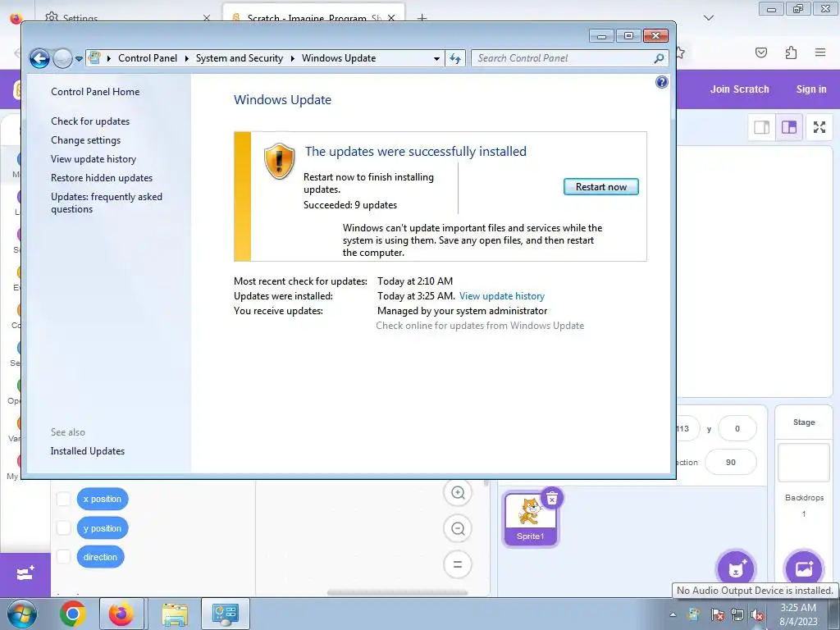Open the Windows Update help icon
The width and height of the screenshot is (840, 630).
point(662,82)
